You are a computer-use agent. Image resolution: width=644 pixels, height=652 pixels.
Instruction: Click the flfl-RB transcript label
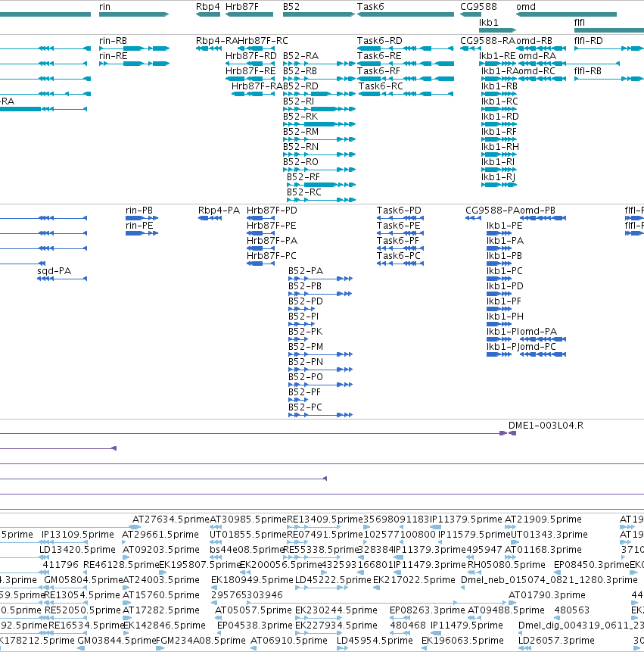tap(588, 71)
